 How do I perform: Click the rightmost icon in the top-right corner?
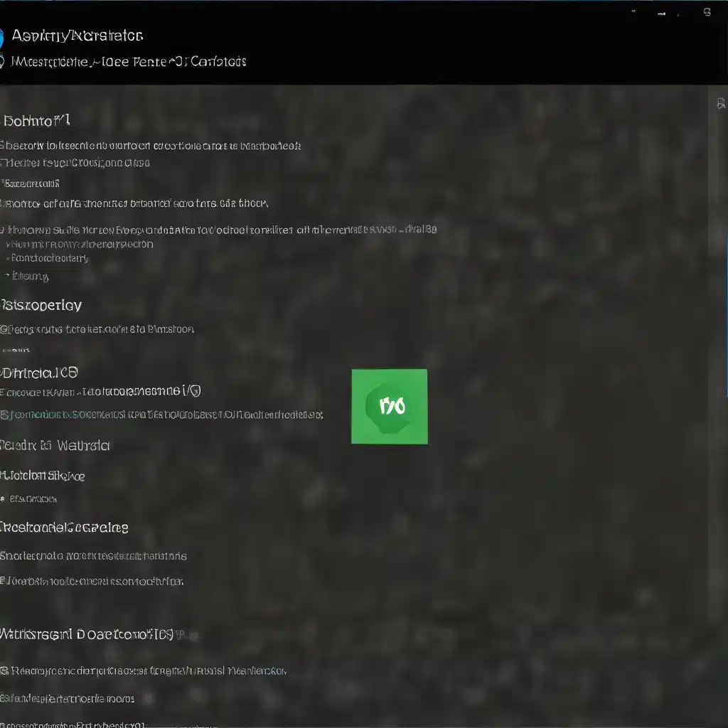coord(707,12)
